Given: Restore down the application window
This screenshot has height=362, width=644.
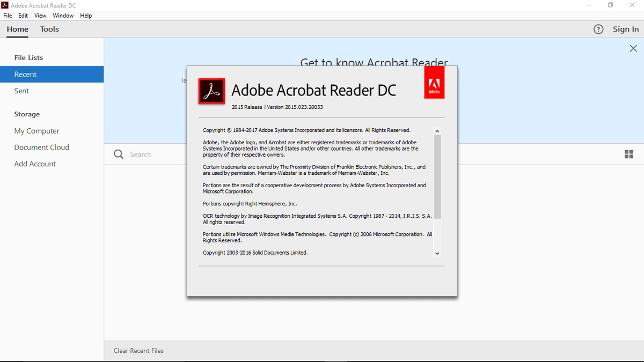Looking at the screenshot, I should pos(610,5).
